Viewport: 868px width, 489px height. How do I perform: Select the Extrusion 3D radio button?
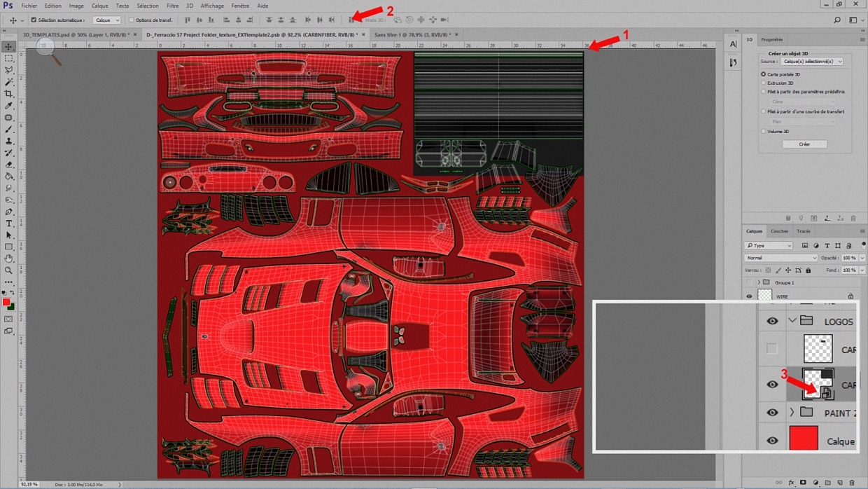[764, 83]
